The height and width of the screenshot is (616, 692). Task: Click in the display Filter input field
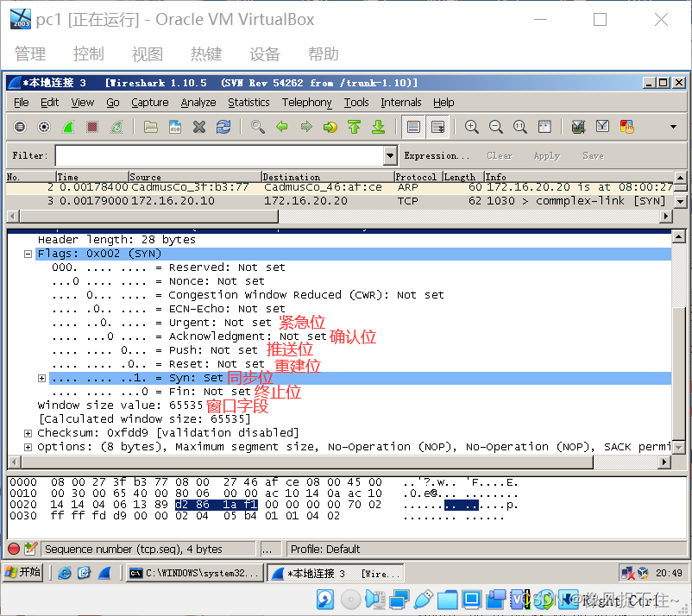pyautogui.click(x=220, y=155)
